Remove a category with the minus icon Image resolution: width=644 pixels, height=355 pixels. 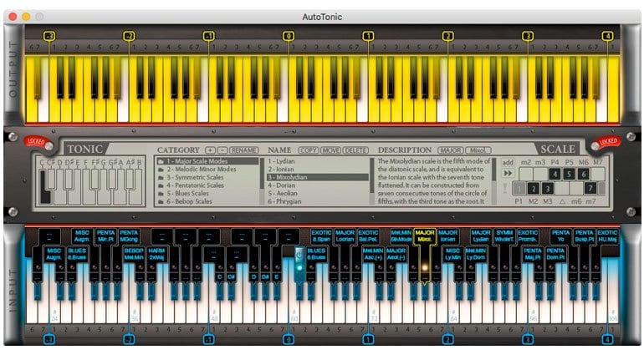point(222,150)
